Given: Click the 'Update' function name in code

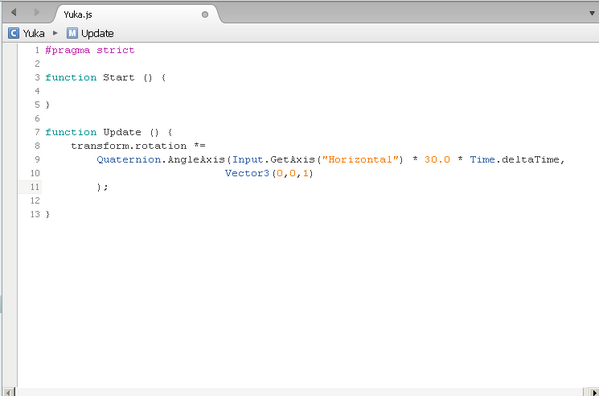Looking at the screenshot, I should tap(122, 133).
